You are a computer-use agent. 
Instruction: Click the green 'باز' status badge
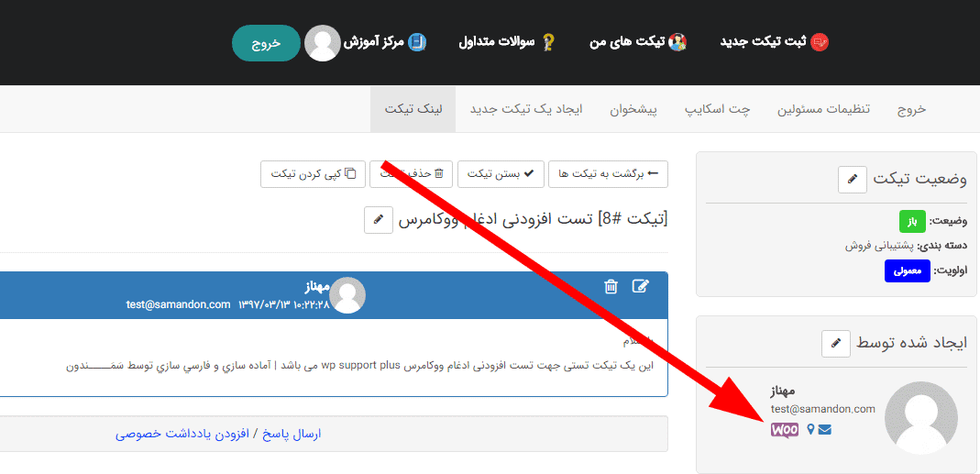(912, 222)
